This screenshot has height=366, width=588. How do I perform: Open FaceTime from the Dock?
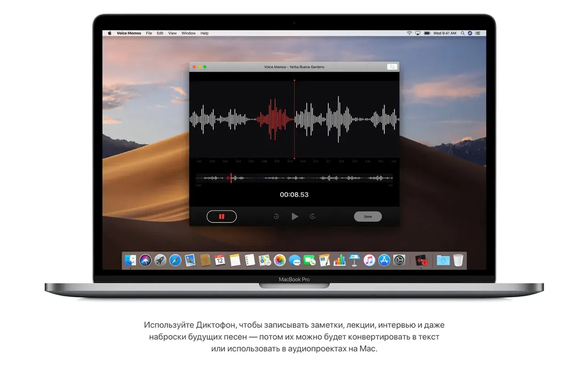click(x=309, y=260)
